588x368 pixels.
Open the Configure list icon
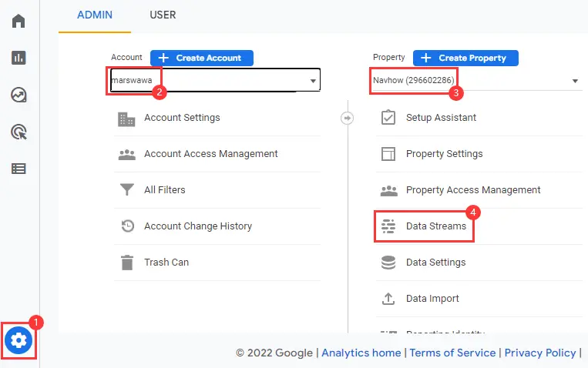pyautogui.click(x=18, y=169)
